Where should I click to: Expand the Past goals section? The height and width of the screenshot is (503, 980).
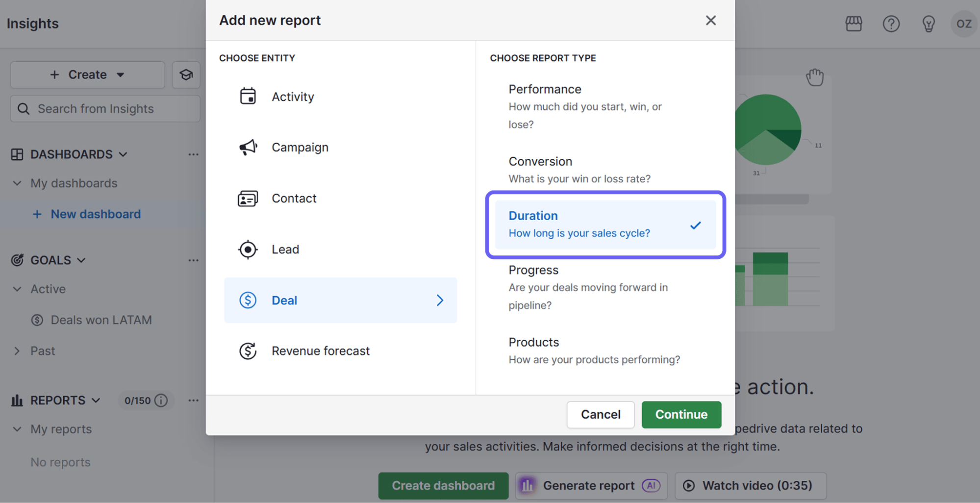(x=17, y=351)
